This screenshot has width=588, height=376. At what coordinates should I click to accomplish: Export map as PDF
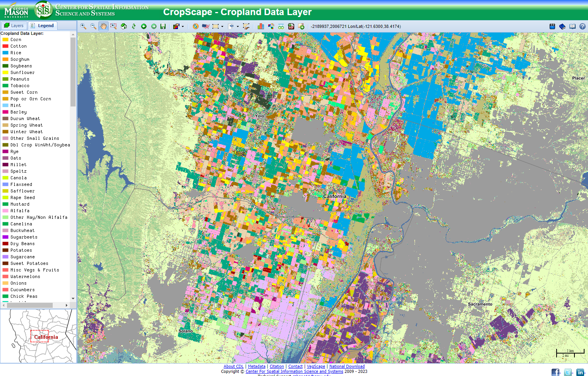pyautogui.click(x=291, y=26)
